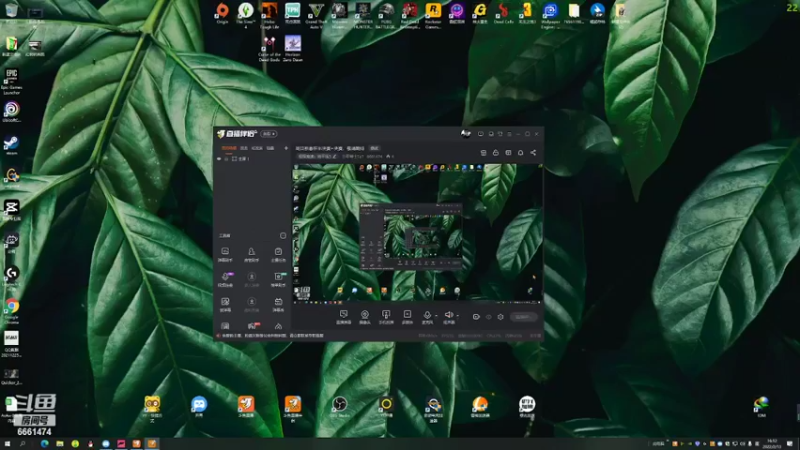Select the Rockstar Games Launcher desktop icon
800x450 pixels.
tap(433, 15)
